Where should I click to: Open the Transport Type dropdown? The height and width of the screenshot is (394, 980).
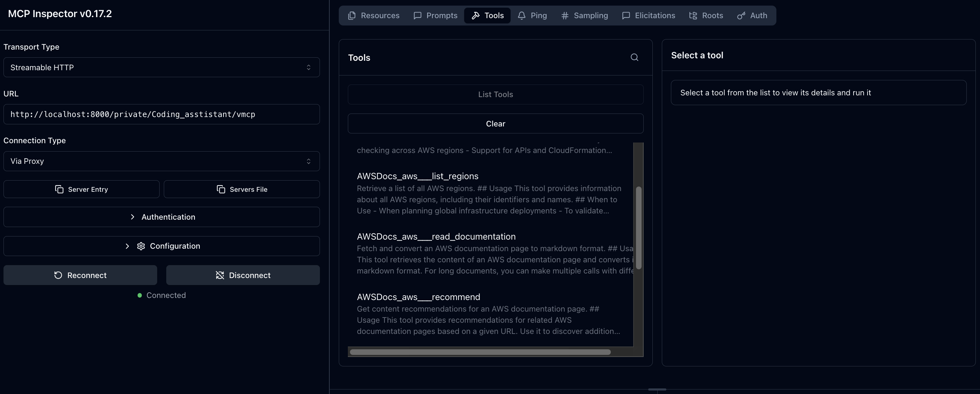point(161,67)
